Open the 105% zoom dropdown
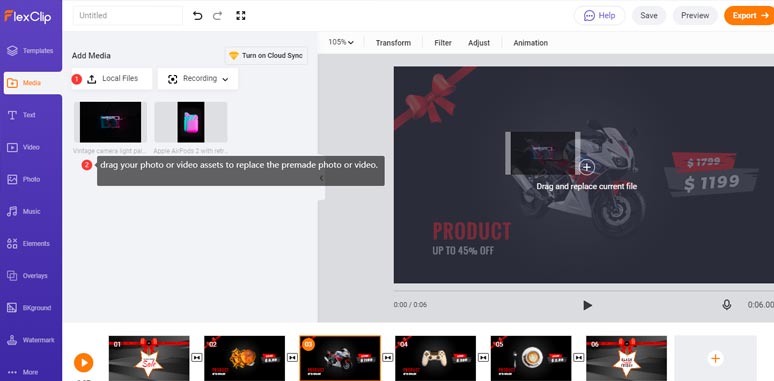 (x=341, y=42)
